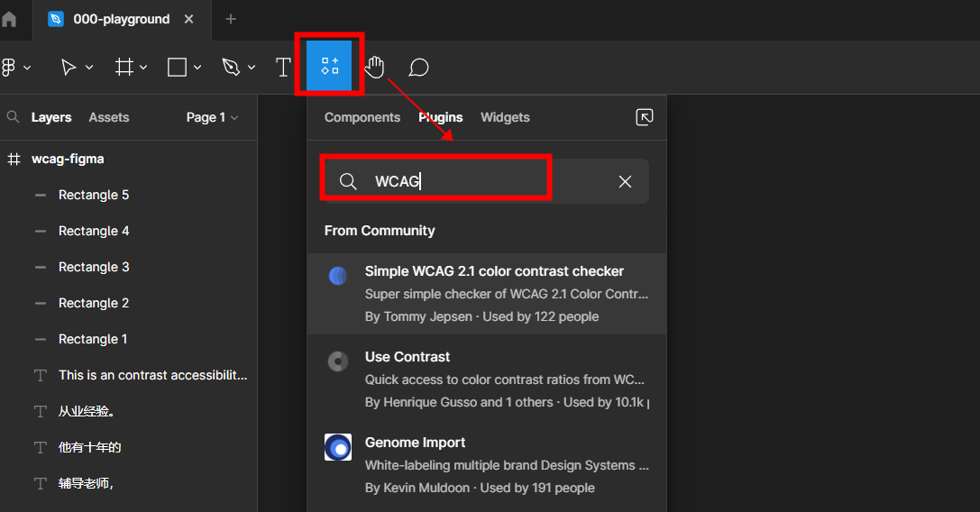Select the Text tool
This screenshot has width=980, height=512.
pos(283,68)
